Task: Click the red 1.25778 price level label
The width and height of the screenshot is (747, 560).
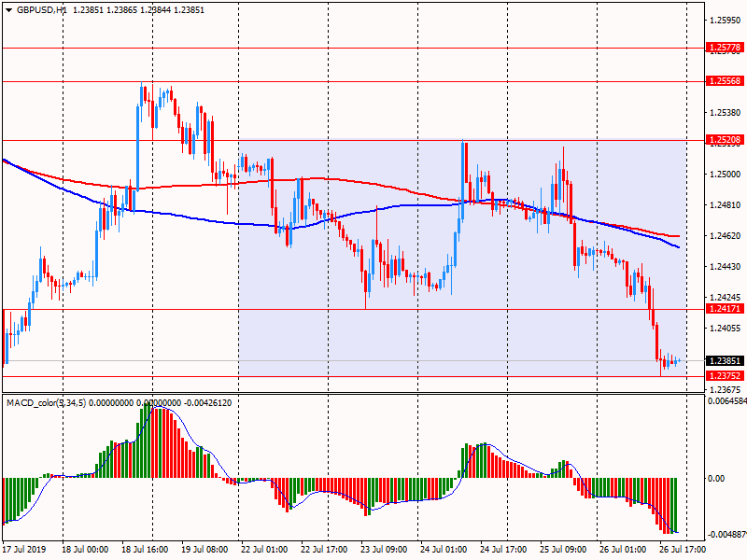Action: [725, 48]
